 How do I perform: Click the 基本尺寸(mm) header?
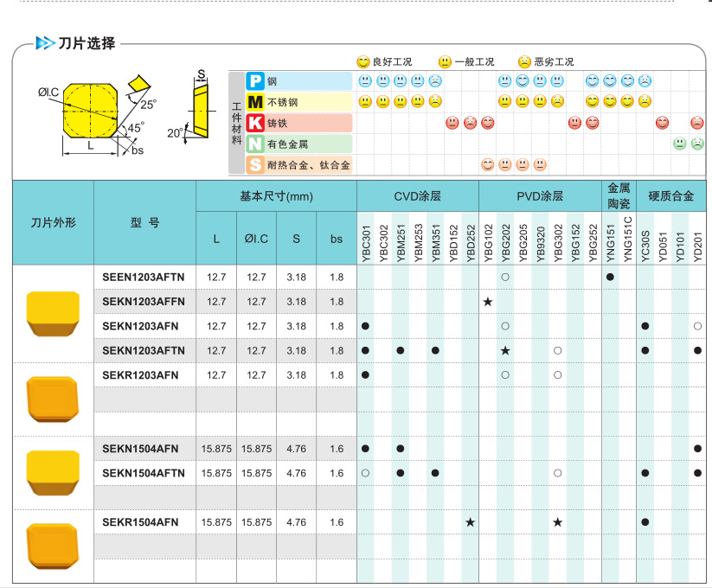[x=276, y=196]
